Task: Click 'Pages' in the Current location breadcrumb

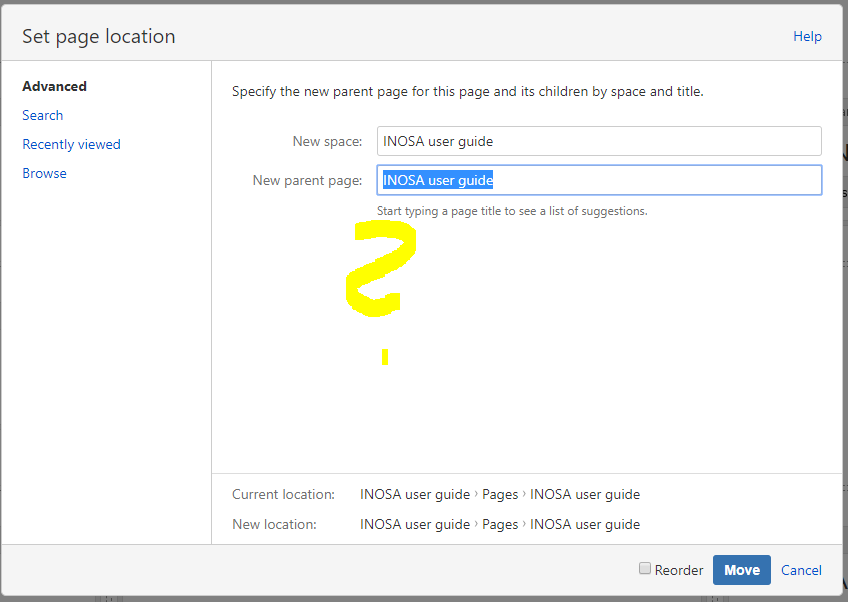Action: (x=500, y=494)
